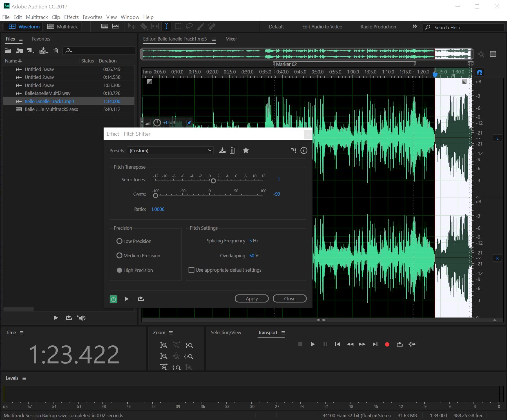Select BelleJanelleMulti2.wav in Files list

click(x=69, y=93)
